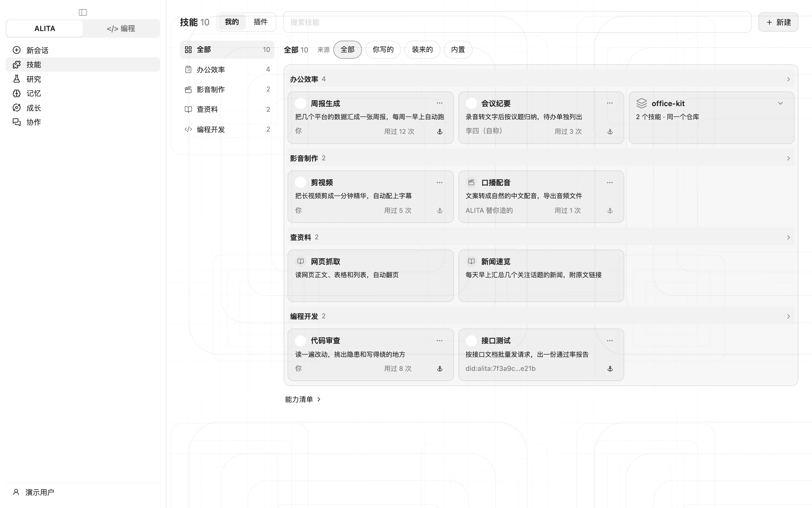Viewport: 812px width, 508px height.
Task: Collapse the 影音制作 section header chevron
Action: [788, 158]
